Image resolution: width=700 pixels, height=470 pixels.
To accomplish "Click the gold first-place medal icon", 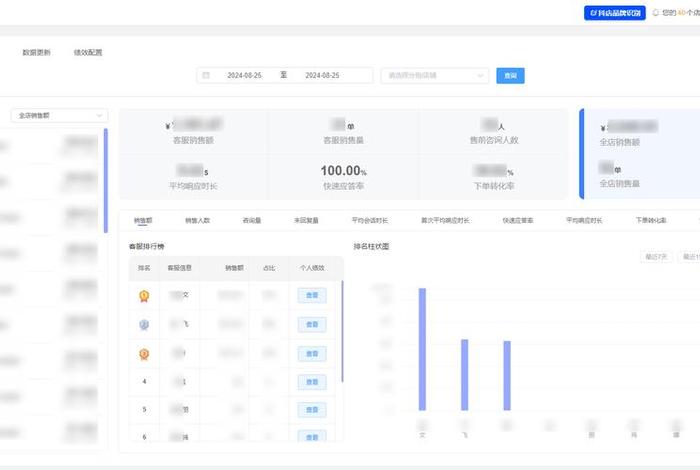I will 144,295.
